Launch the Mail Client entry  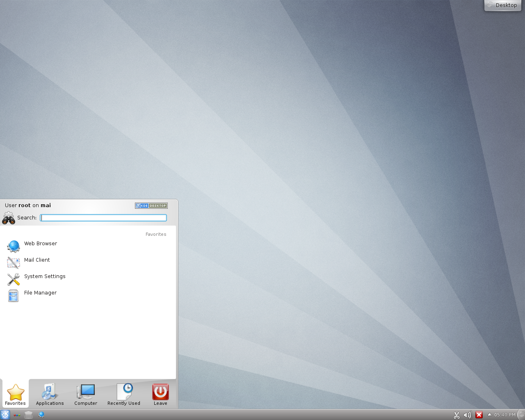[x=37, y=260]
